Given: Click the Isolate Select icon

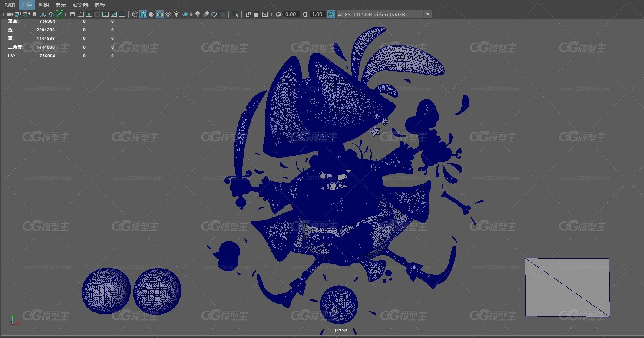Looking at the screenshot, I should 235,14.
